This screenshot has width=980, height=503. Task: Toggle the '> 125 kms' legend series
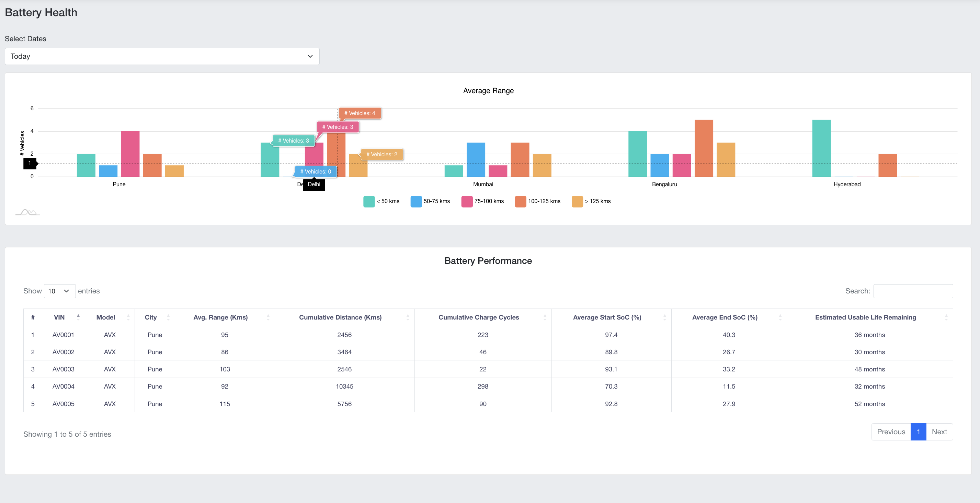592,201
